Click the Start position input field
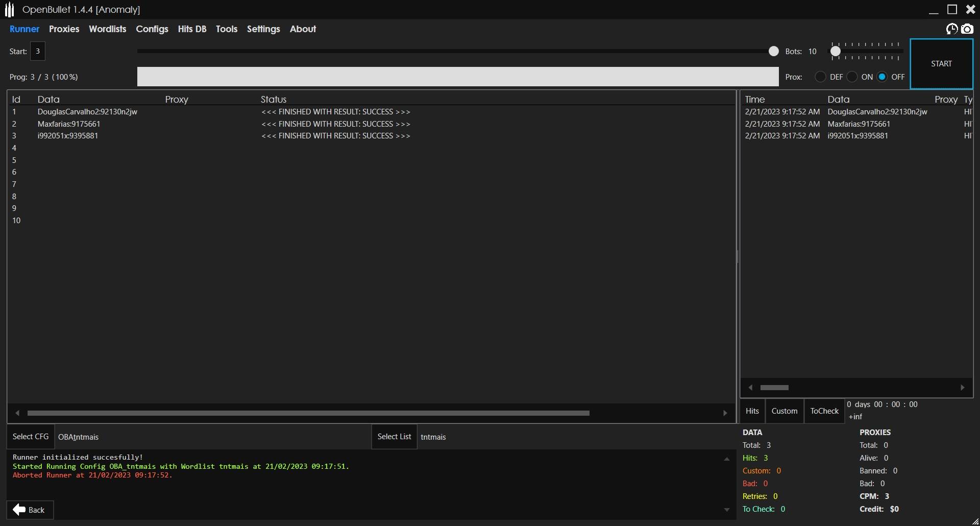The image size is (980, 526). 38,51
